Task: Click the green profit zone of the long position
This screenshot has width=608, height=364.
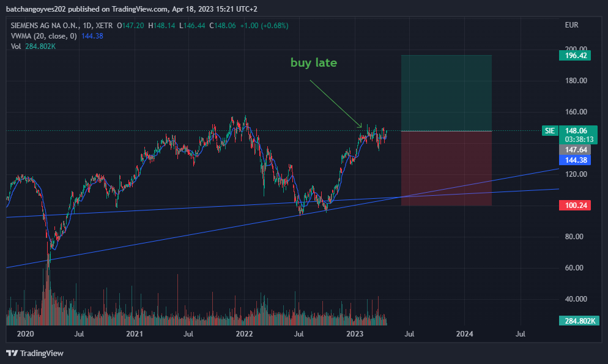Action: tap(447, 93)
